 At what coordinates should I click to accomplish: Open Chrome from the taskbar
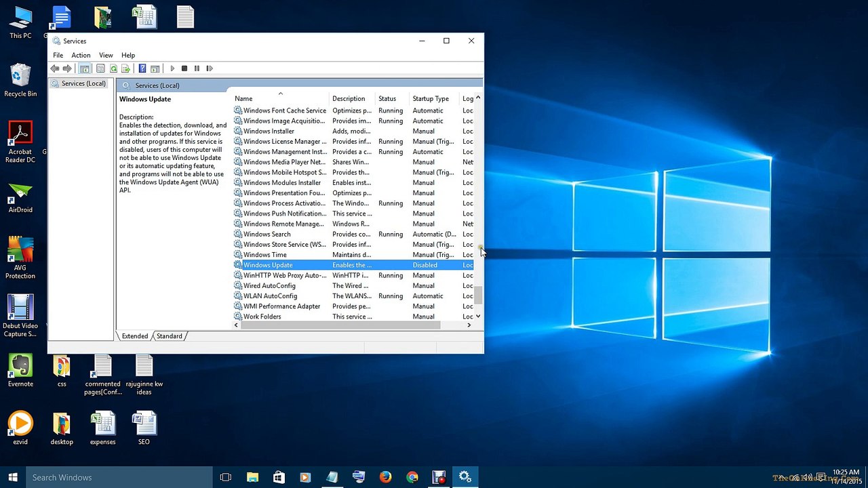point(412,477)
